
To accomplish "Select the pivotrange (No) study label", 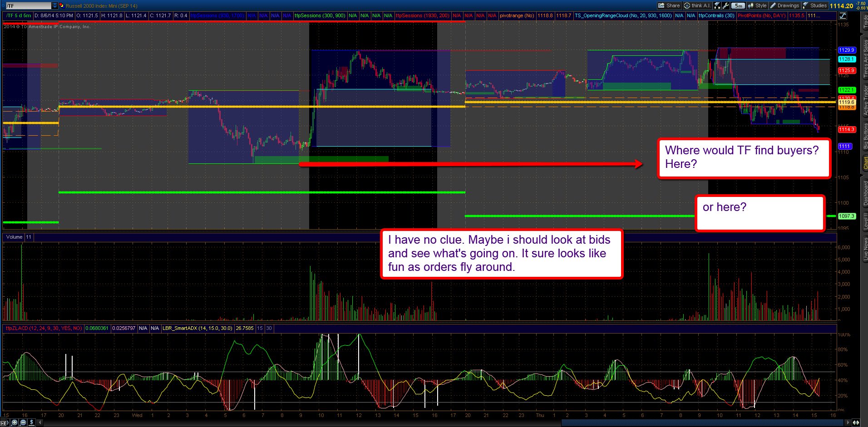I will click(x=517, y=15).
